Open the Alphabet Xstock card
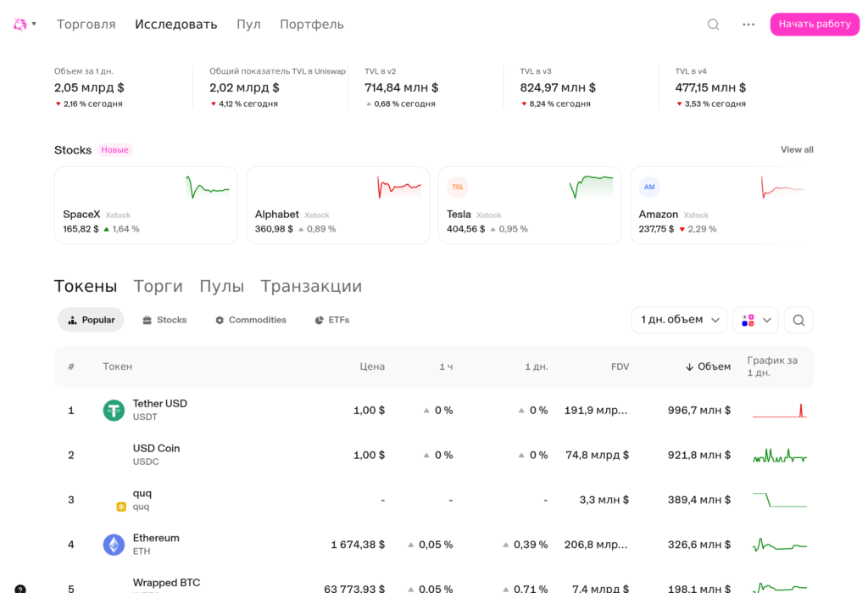The width and height of the screenshot is (868, 593). click(x=337, y=205)
